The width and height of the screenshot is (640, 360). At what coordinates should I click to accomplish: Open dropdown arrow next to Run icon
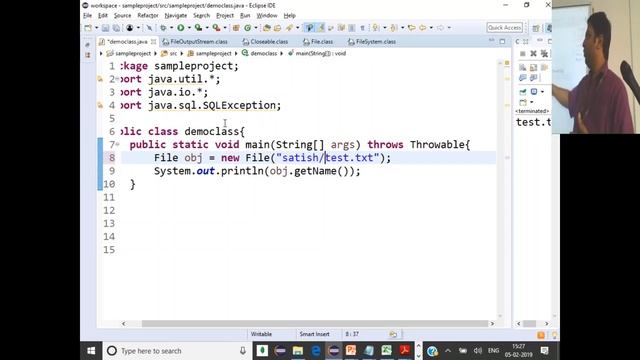[189, 28]
